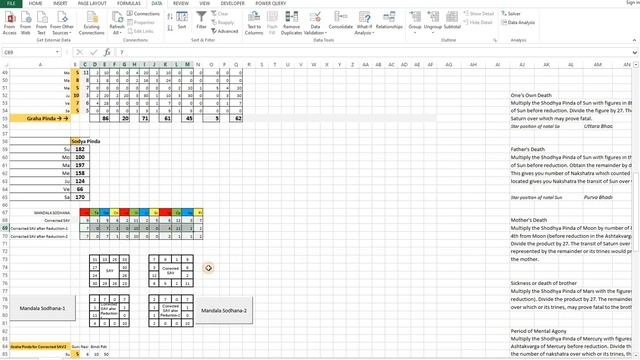Screen dimensions: 640x360
Task: Select the MANDALA SODHANA label cell
Action: pos(40,213)
